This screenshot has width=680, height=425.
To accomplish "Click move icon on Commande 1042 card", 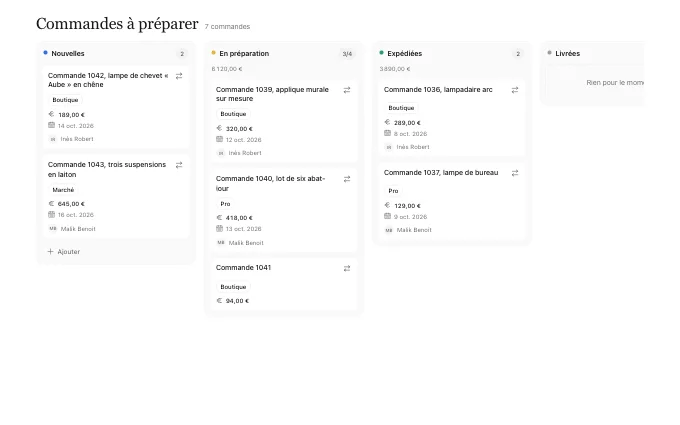I will click(x=179, y=76).
